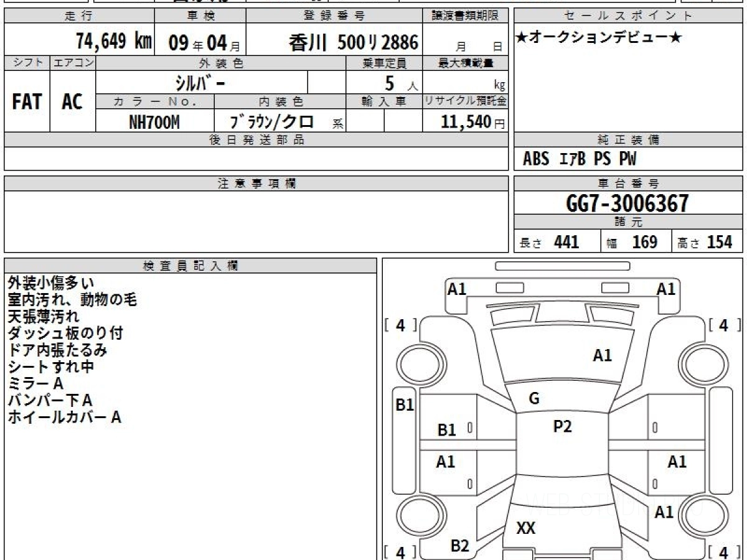Click the 後日発送部品 header

point(256,140)
